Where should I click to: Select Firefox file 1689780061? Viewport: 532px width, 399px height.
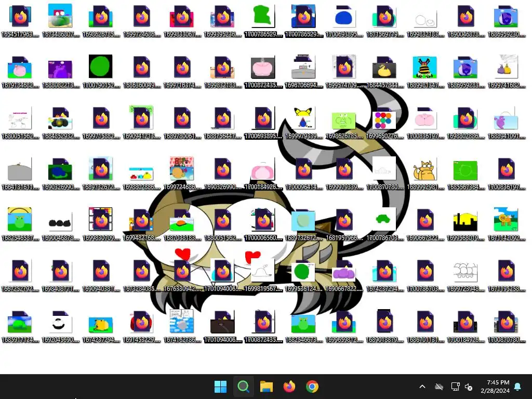[x=182, y=122]
